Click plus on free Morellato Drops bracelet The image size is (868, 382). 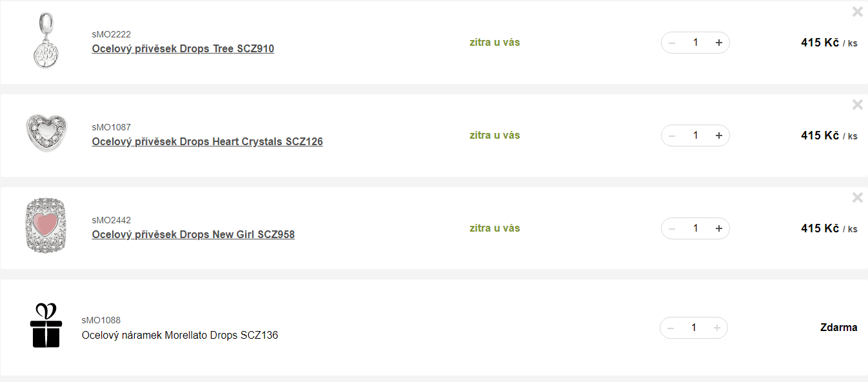coord(716,328)
